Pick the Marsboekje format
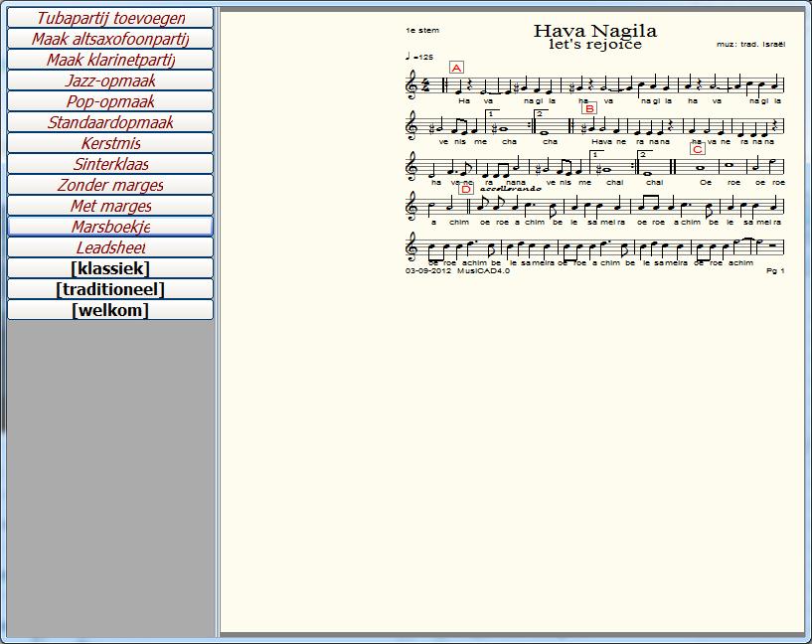The image size is (812, 644). coord(110,227)
